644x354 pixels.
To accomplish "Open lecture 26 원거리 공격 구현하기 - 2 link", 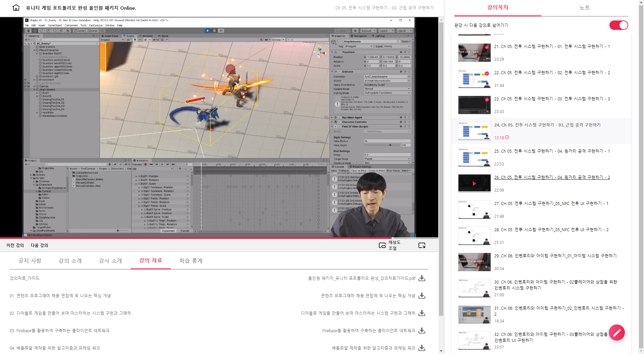I will [x=552, y=177].
